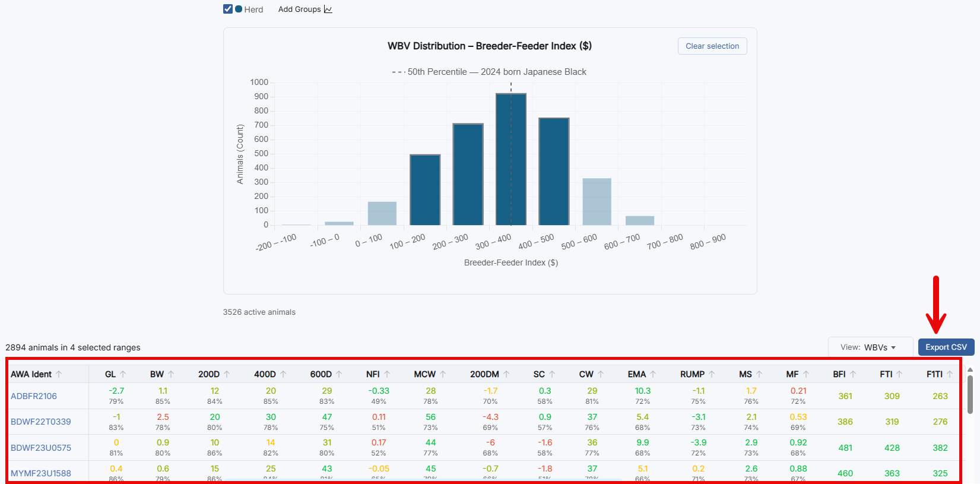Click BFI value 361 cell
This screenshot has width=980, height=484.
click(845, 396)
